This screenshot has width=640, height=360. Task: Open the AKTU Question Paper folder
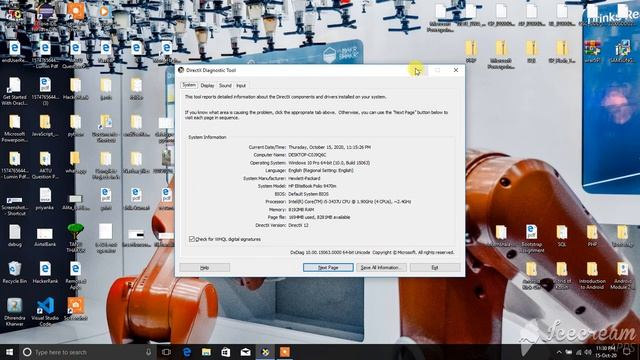[x=45, y=165]
